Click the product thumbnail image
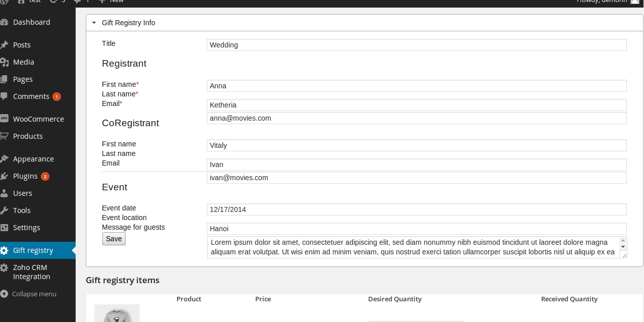This screenshot has height=322, width=644. pyautogui.click(x=117, y=313)
